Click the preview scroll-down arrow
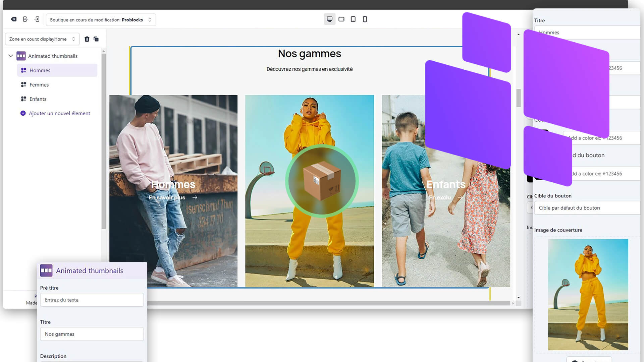This screenshot has width=644, height=362. pyautogui.click(x=519, y=297)
